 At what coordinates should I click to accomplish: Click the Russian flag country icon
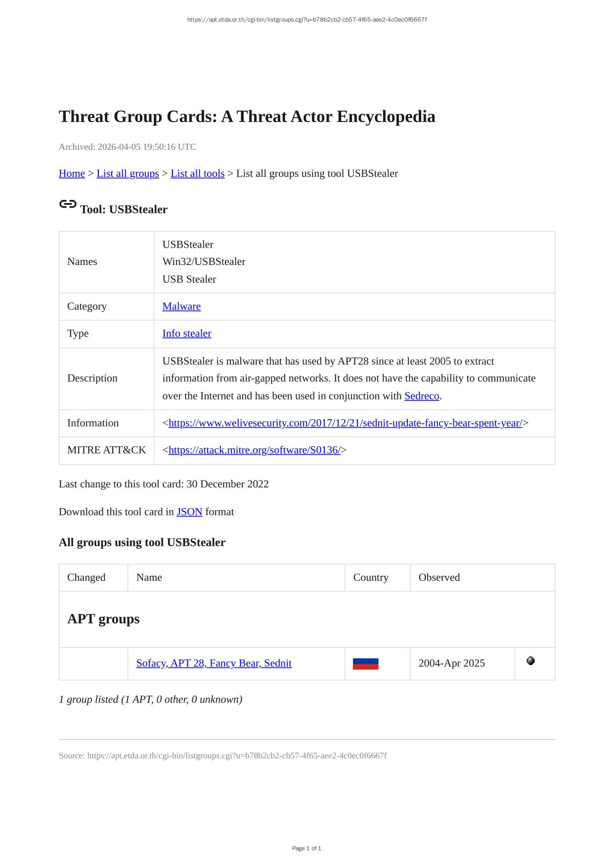(365, 664)
